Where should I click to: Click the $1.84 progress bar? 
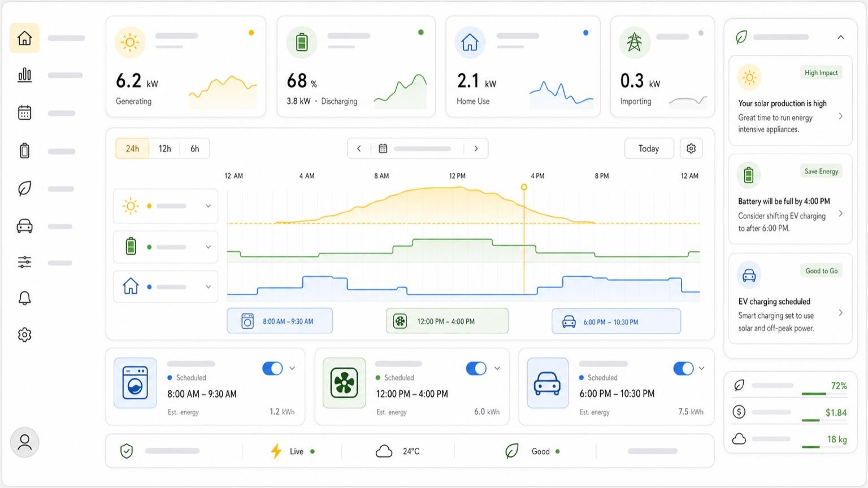824,420
